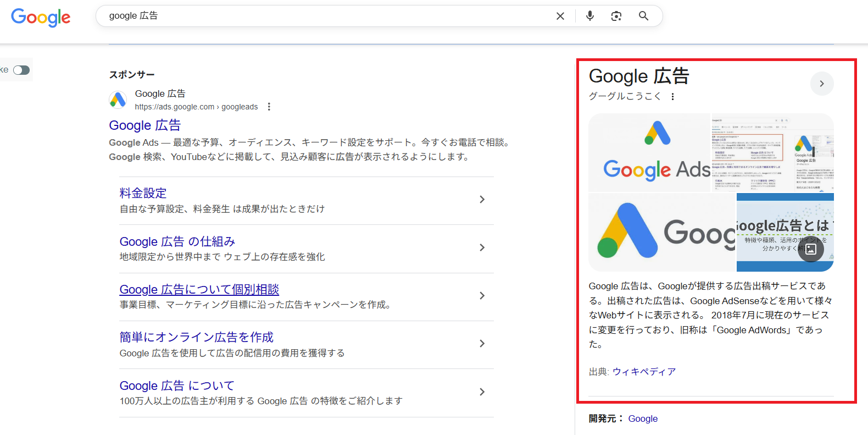Click the knowledge panel's right arrow button
Screen dimensions: 868x435
coord(821,84)
